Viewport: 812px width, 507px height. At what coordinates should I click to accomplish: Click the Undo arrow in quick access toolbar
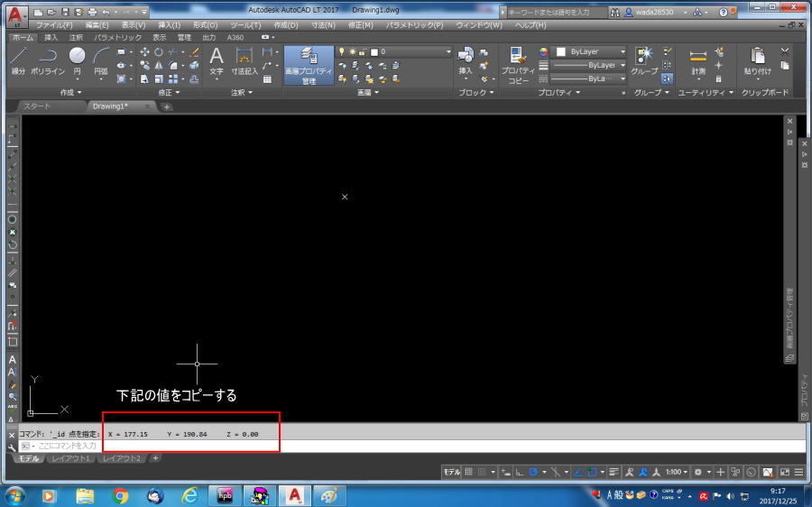tap(106, 12)
